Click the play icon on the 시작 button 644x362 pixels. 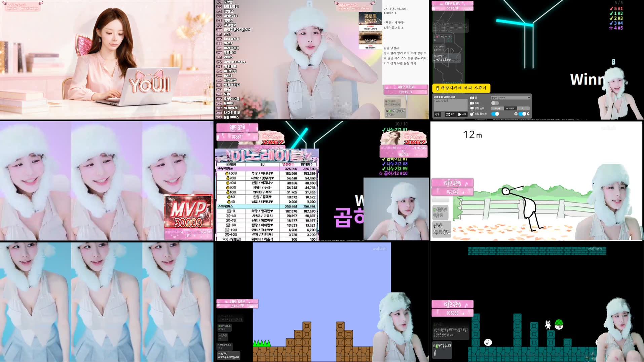point(460,115)
